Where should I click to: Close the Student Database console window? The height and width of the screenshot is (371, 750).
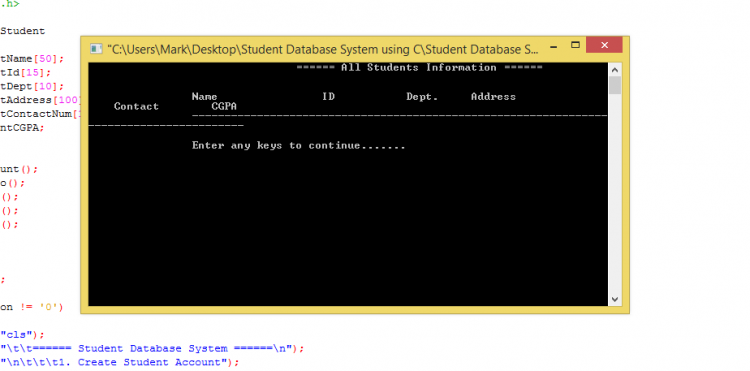coord(604,45)
